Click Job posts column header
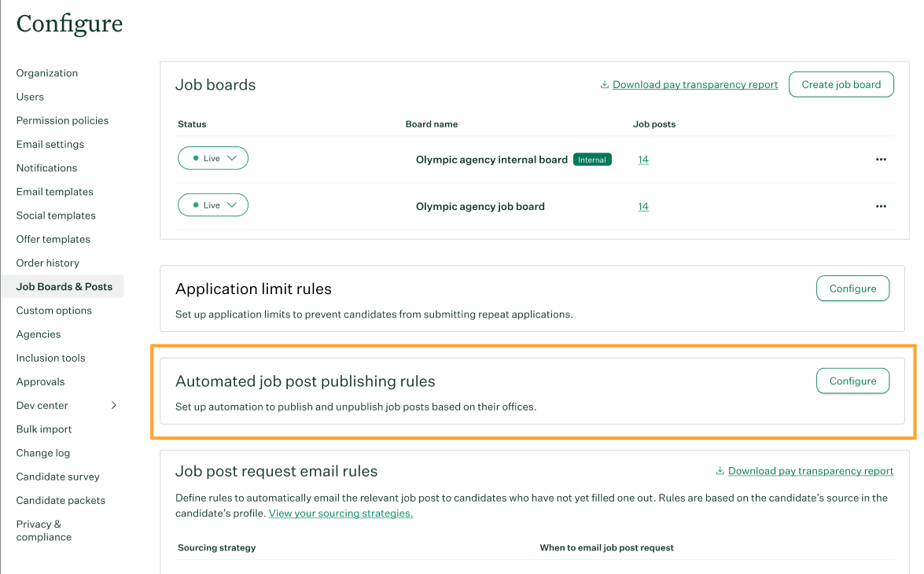The width and height of the screenshot is (924, 574). click(654, 124)
